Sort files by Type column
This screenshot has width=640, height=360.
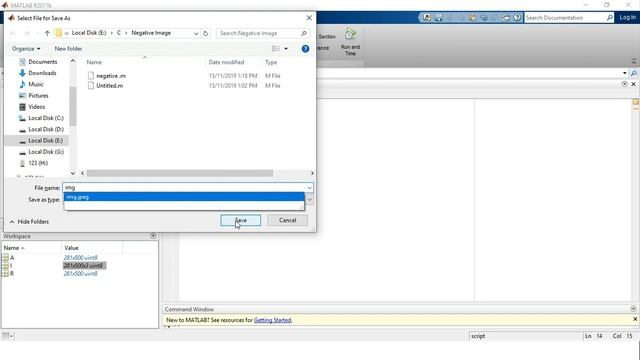[271, 62]
